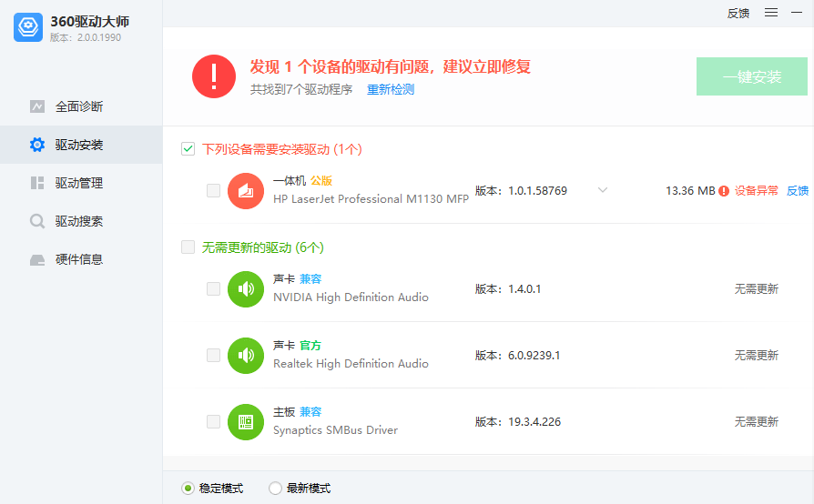Click the 重新检测 link
This screenshot has height=504, width=814.
pyautogui.click(x=391, y=90)
